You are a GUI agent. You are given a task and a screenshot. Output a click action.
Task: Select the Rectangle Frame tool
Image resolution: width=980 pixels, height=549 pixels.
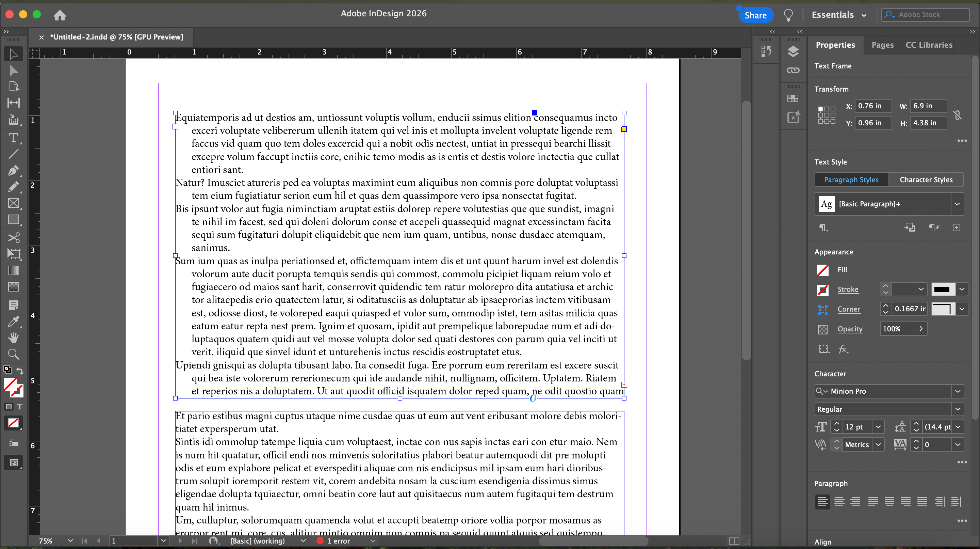click(x=13, y=203)
